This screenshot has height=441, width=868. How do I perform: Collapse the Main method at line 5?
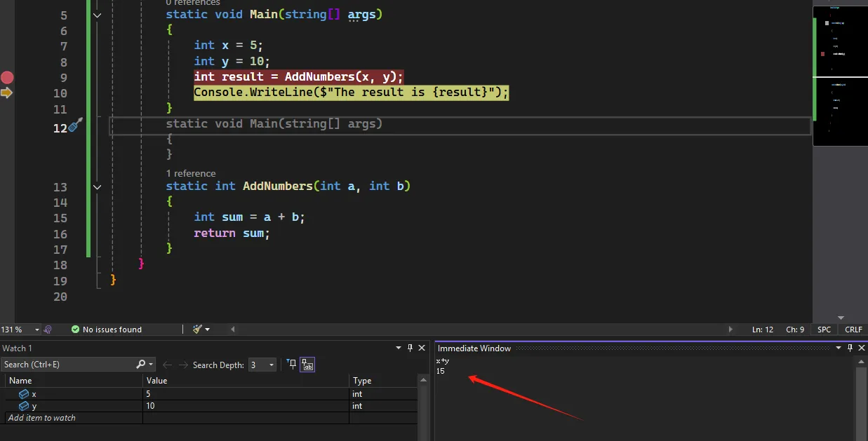[x=97, y=15]
